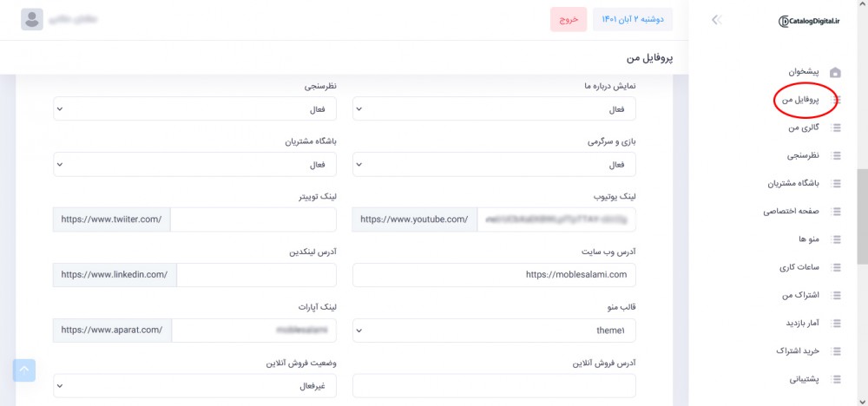
Task: Click the scroll-to-top arrow button
Action: point(24,370)
